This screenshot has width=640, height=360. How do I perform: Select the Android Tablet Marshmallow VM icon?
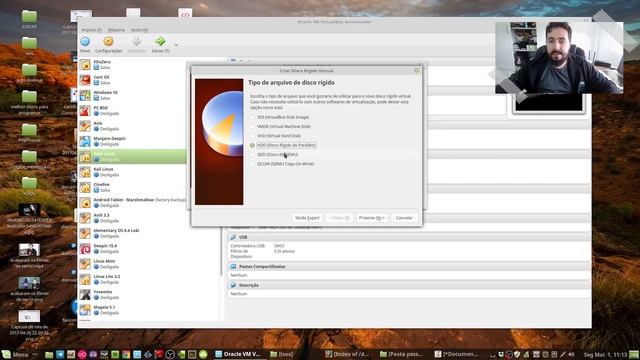coord(85,202)
